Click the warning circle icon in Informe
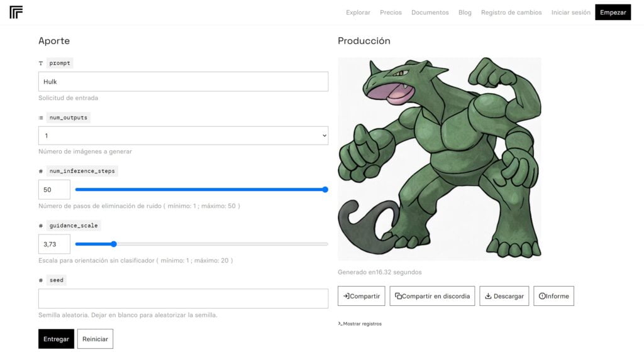This screenshot has height=355, width=644. coord(542,296)
